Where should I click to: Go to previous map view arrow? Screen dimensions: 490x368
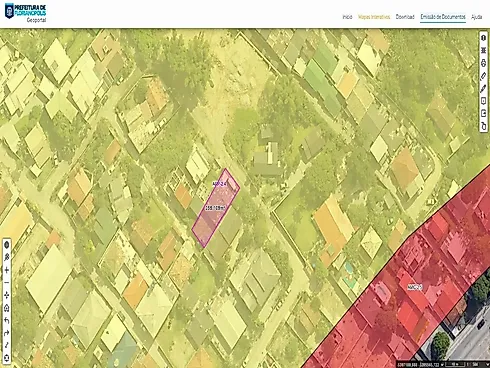6,321
